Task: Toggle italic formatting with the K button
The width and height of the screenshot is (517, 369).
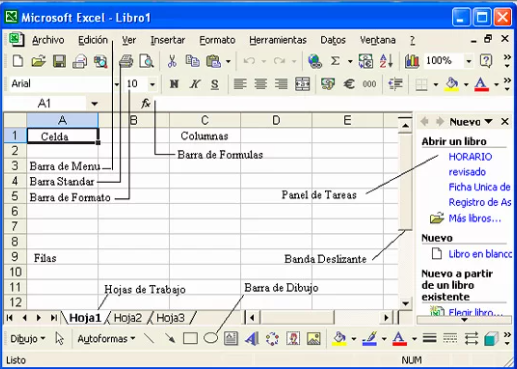Action: click(x=195, y=84)
